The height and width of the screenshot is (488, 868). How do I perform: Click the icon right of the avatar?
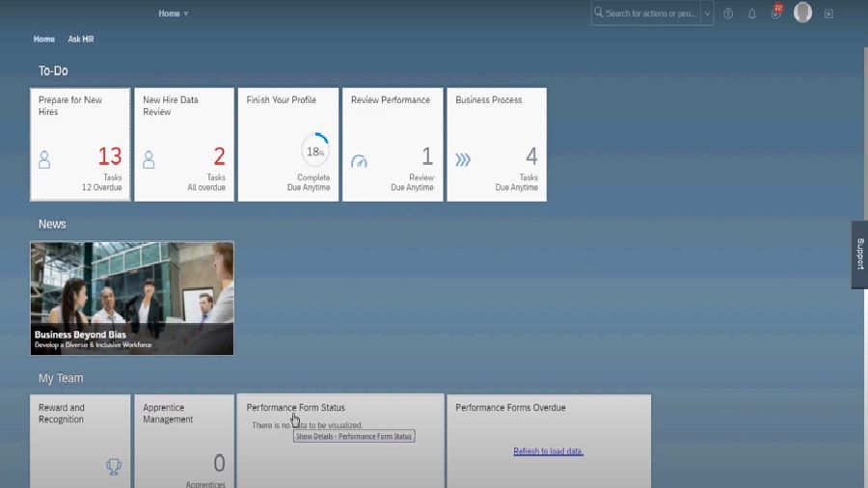pyautogui.click(x=828, y=14)
